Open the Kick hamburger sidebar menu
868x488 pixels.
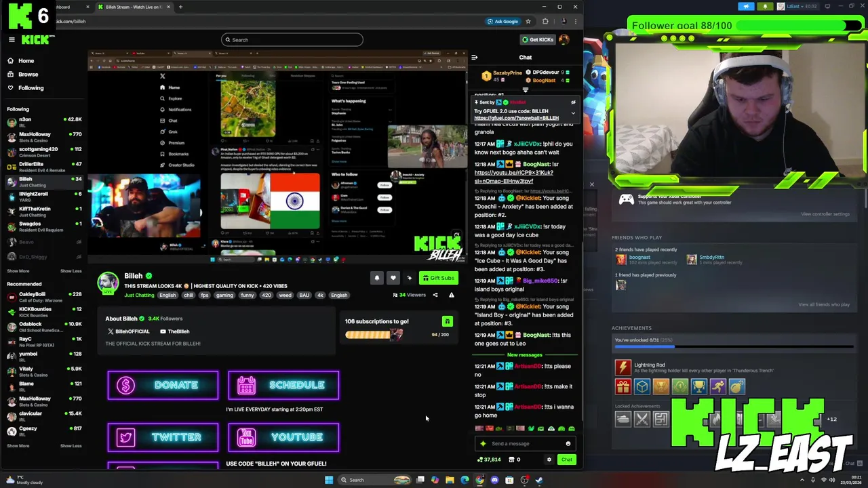[12, 40]
